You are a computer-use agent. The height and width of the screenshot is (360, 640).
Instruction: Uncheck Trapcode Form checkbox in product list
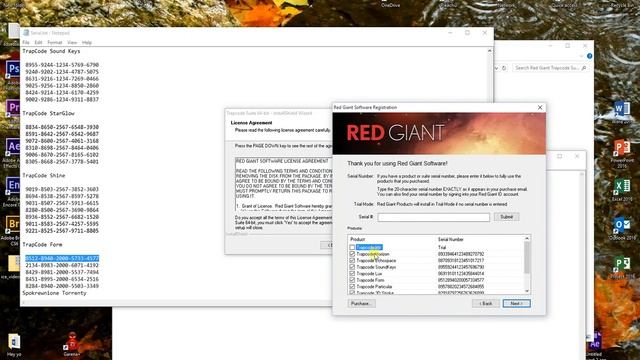pos(352,280)
